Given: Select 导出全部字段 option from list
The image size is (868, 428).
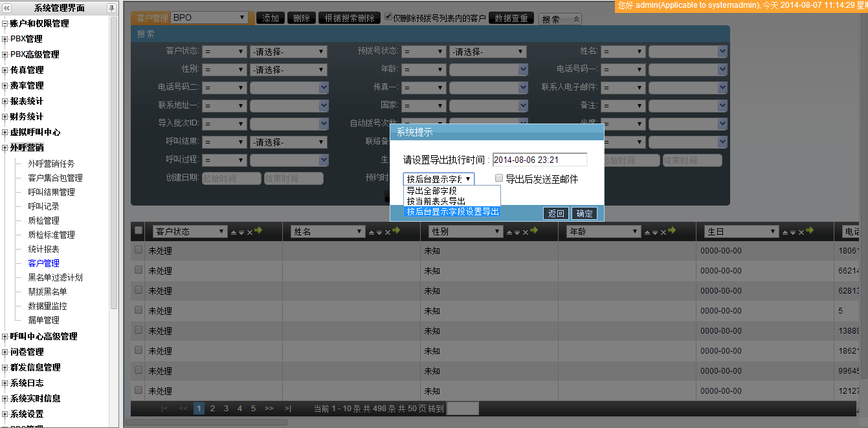Looking at the screenshot, I should [432, 191].
